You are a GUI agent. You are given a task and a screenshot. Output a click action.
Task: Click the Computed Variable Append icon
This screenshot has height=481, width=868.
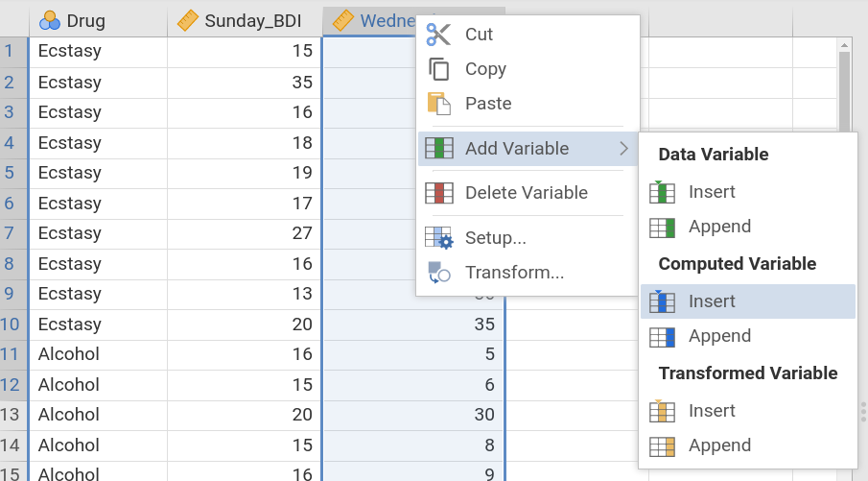click(x=662, y=337)
